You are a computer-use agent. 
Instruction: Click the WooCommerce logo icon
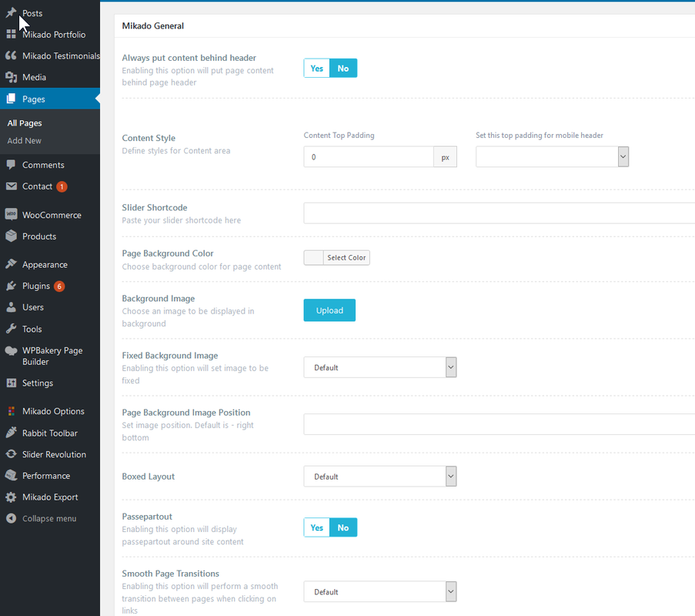[x=11, y=215]
